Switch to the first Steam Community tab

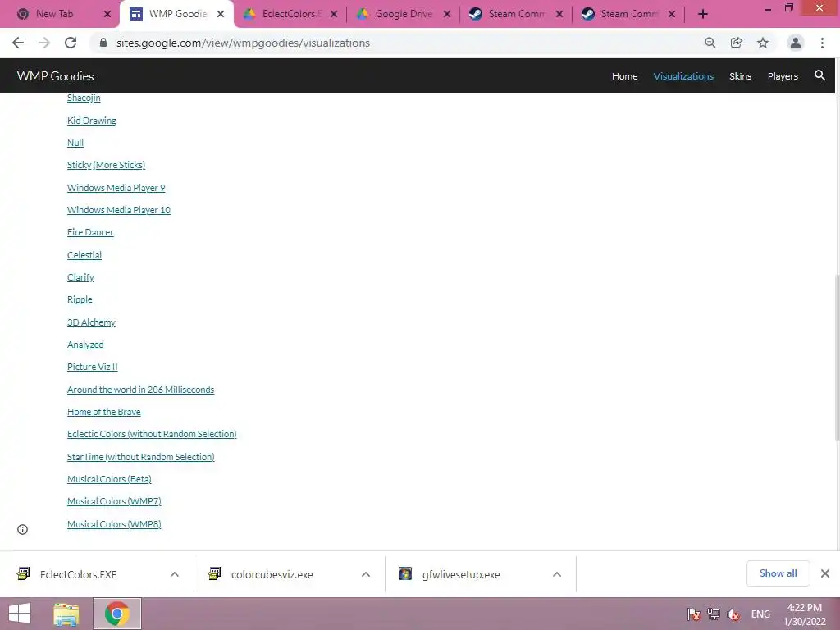point(515,14)
